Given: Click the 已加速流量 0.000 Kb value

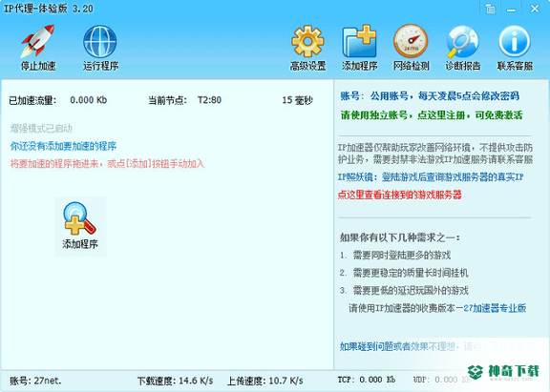Looking at the screenshot, I should (89, 100).
